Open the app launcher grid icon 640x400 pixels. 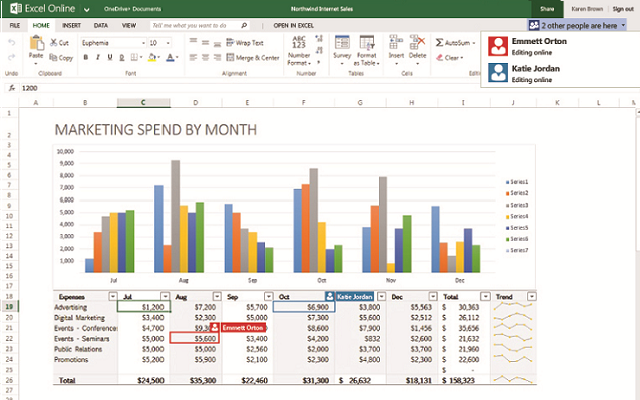[x=10, y=8]
